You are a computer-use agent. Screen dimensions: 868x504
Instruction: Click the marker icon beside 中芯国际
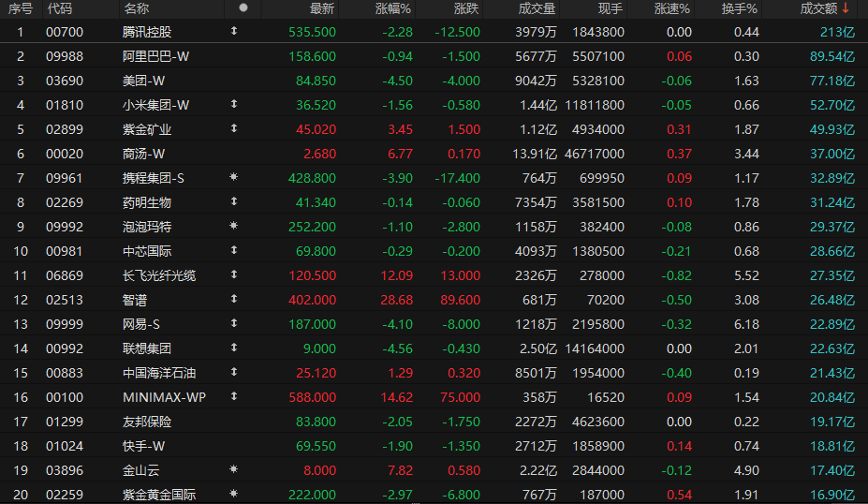[234, 250]
